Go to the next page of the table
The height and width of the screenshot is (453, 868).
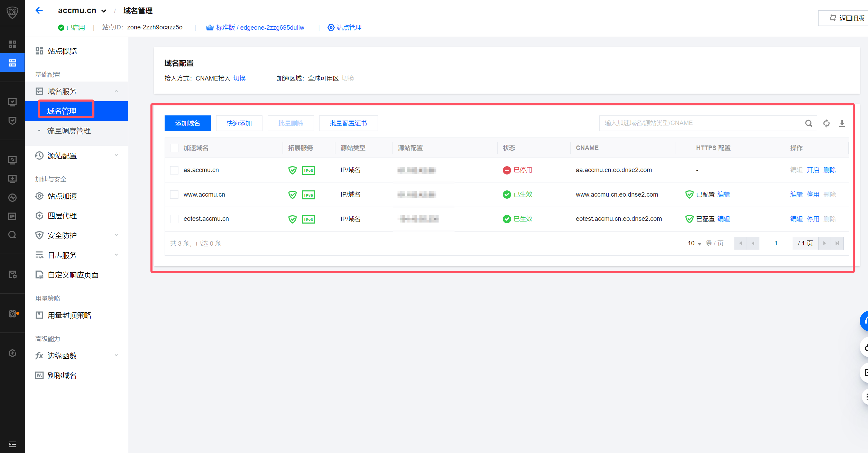point(824,243)
